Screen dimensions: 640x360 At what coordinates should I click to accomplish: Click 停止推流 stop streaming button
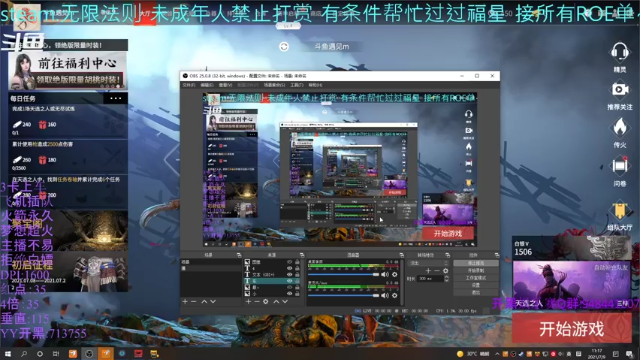pyautogui.click(x=476, y=263)
